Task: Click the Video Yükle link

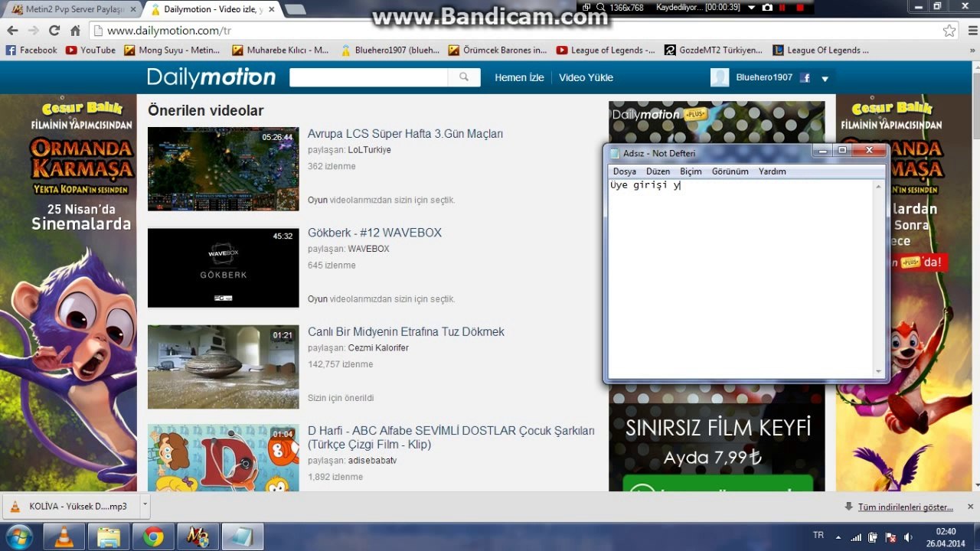Action: pyautogui.click(x=586, y=78)
